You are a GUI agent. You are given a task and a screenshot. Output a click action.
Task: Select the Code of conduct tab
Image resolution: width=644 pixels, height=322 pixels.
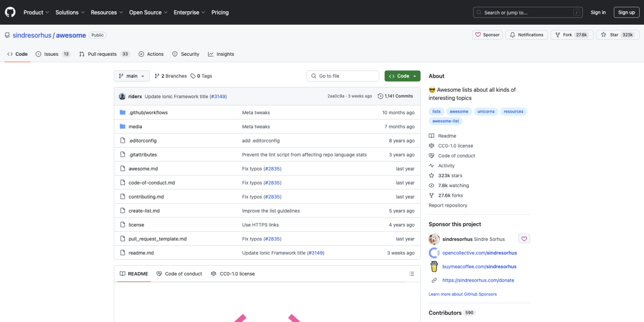[x=179, y=274]
